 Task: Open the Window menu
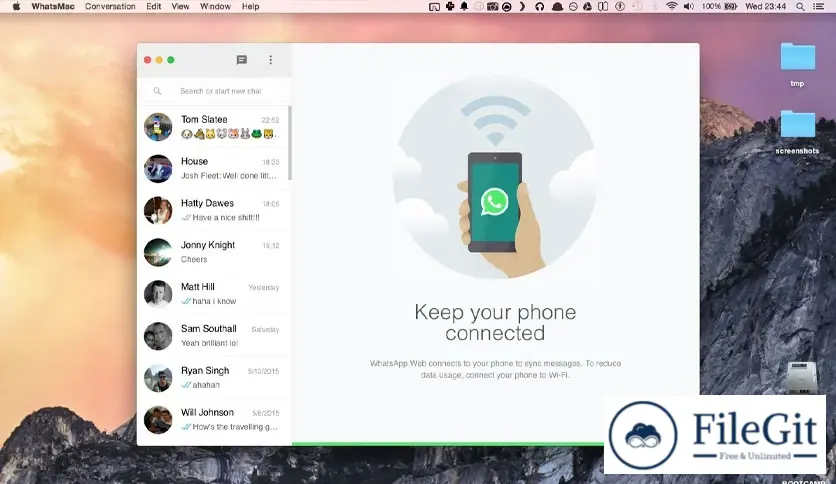tap(215, 6)
